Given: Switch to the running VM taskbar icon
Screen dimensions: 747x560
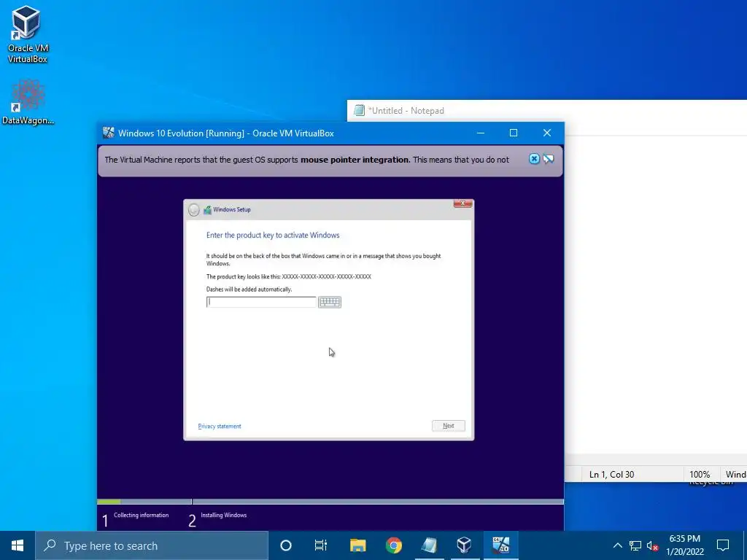Looking at the screenshot, I should (x=500, y=545).
